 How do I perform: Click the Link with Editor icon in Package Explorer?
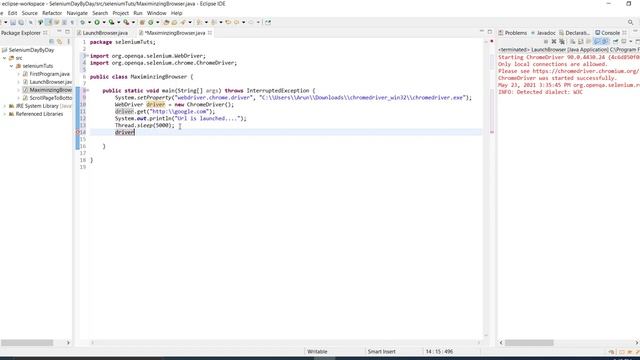(x=60, y=42)
